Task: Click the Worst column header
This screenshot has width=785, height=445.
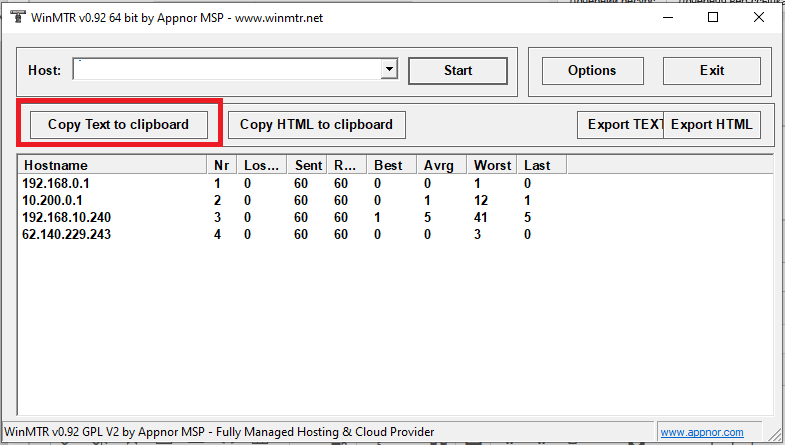Action: click(x=492, y=165)
